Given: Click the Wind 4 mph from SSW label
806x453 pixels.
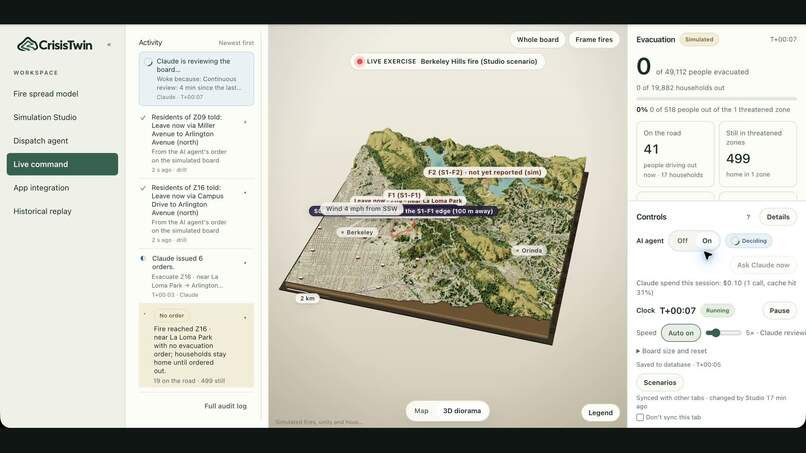Looking at the screenshot, I should click(x=361, y=209).
